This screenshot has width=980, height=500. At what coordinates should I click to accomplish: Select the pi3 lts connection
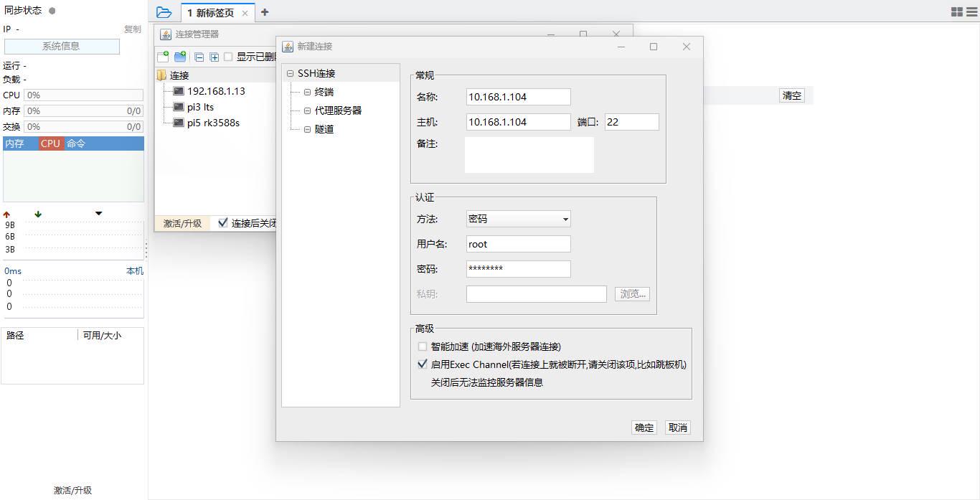click(200, 107)
